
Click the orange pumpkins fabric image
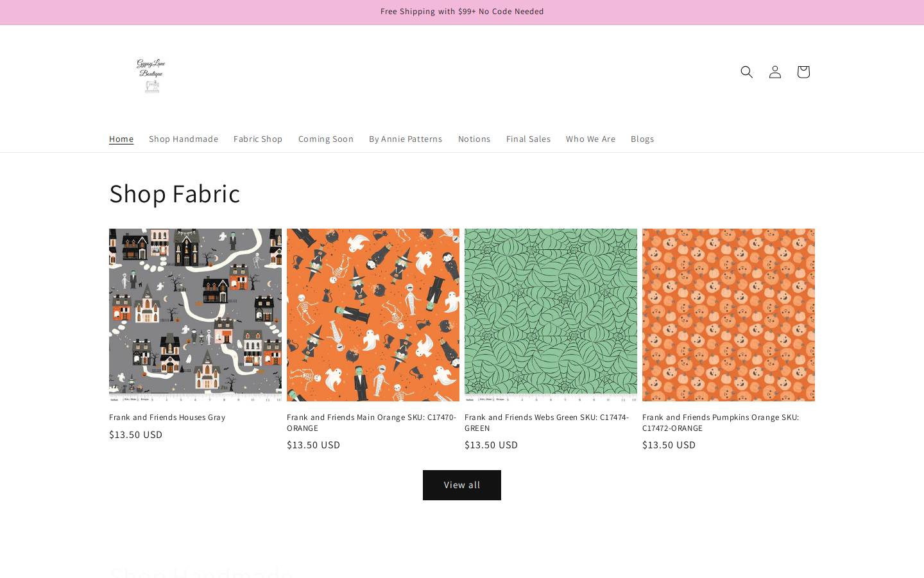[x=728, y=315]
